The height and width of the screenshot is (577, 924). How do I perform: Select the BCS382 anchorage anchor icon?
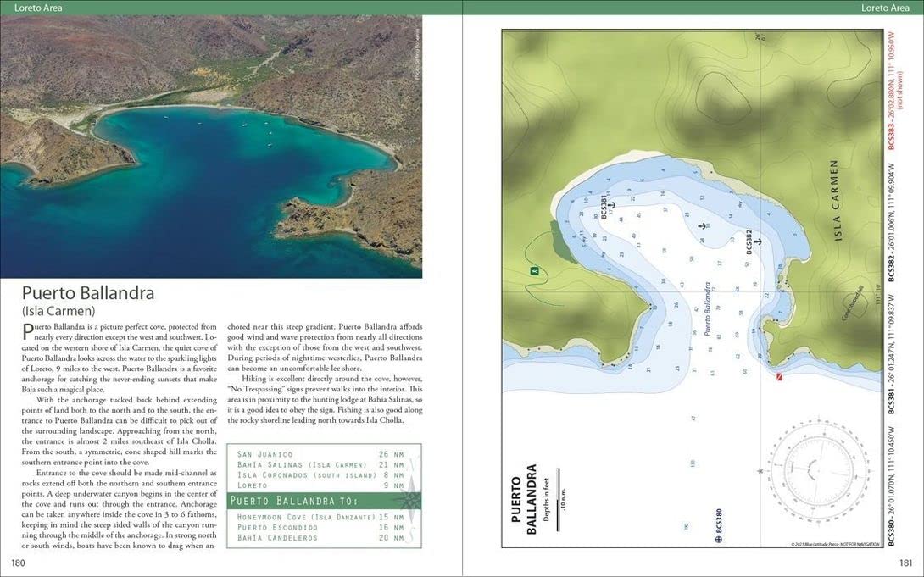click(758, 240)
